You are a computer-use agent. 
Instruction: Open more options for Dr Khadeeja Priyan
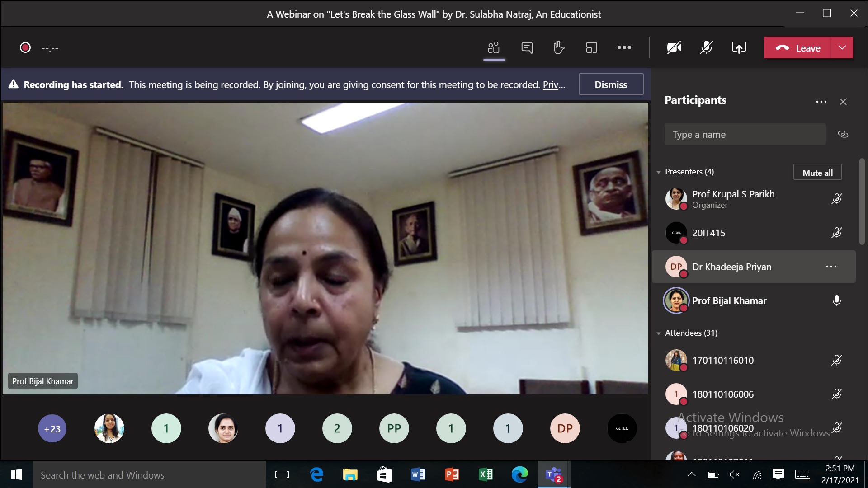click(831, 267)
